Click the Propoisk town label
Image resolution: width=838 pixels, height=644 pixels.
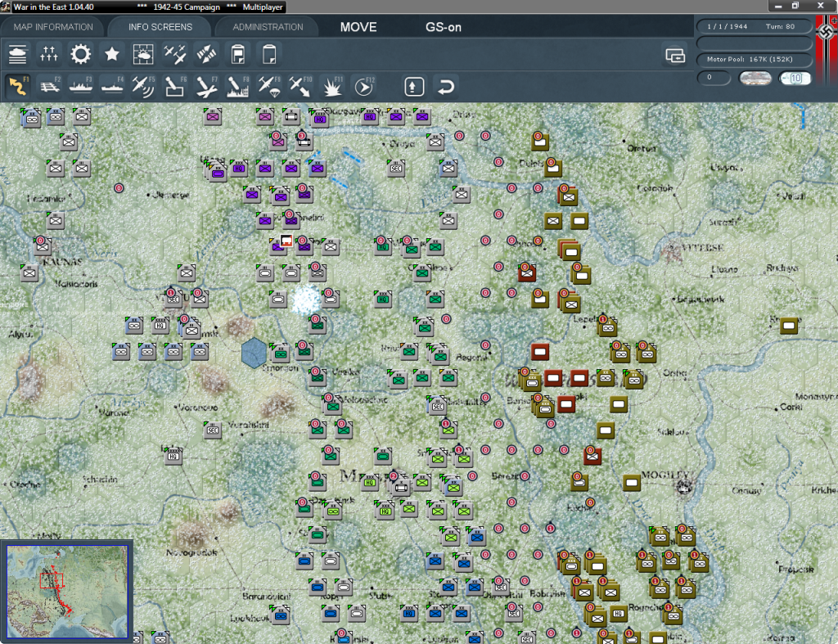click(796, 570)
